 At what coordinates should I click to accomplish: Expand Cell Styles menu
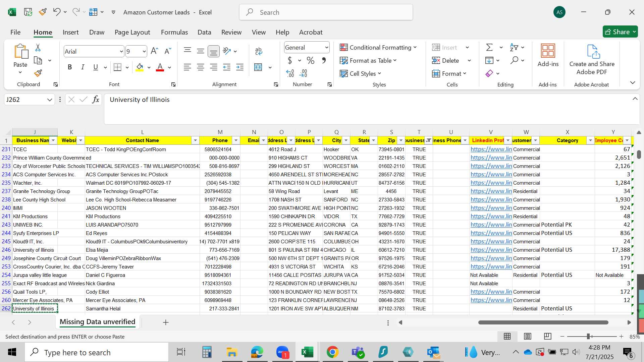361,73
